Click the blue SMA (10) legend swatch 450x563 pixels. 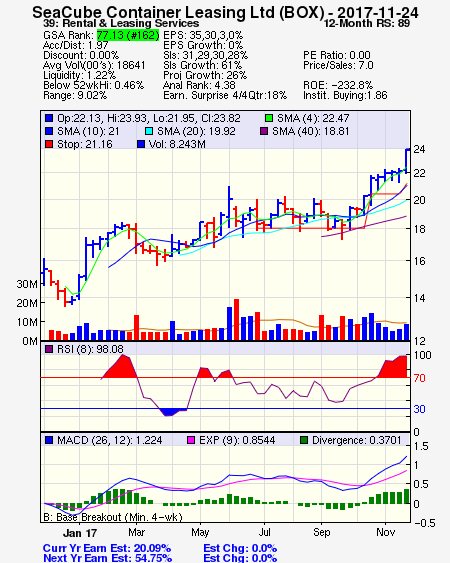pyautogui.click(x=49, y=131)
